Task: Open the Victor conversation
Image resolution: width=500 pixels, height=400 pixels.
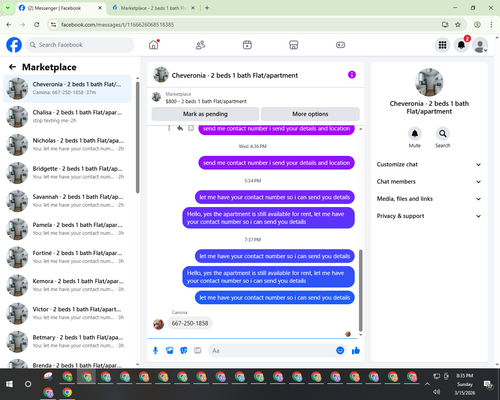Action: 68,313
